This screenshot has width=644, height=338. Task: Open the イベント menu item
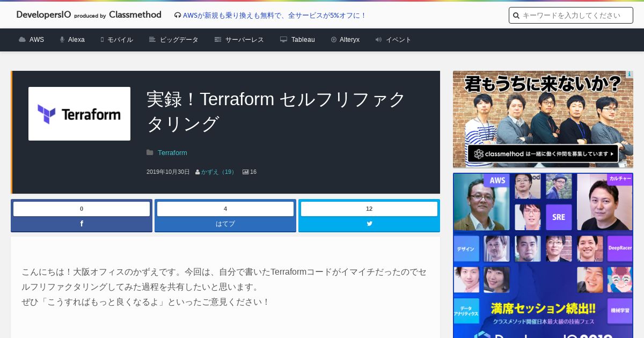[399, 40]
